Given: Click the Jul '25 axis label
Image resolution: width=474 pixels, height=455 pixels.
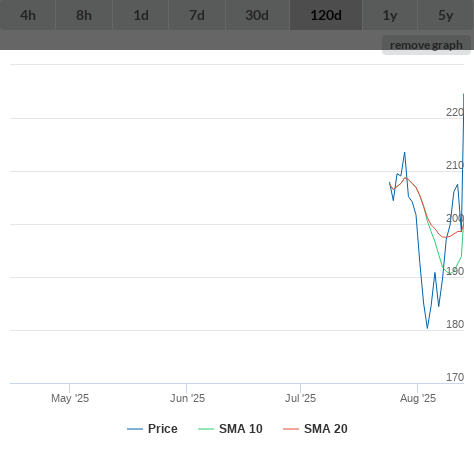Looking at the screenshot, I should click(300, 398).
